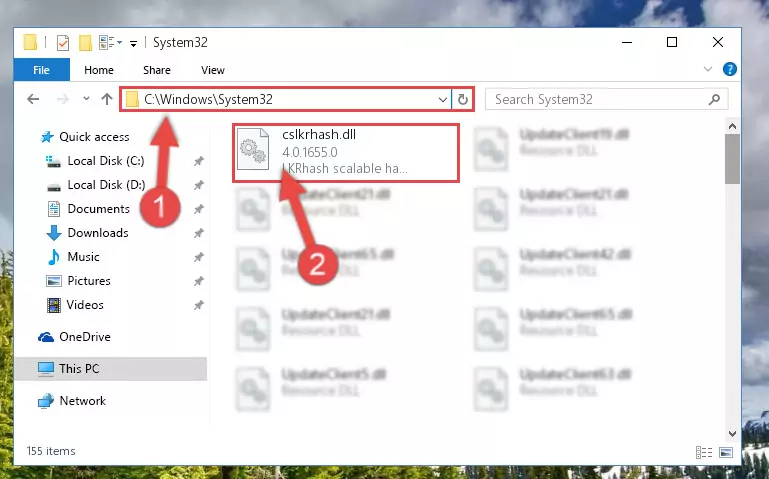Image resolution: width=769 pixels, height=479 pixels.
Task: Click the pin icon beside Music
Action: coord(198,257)
